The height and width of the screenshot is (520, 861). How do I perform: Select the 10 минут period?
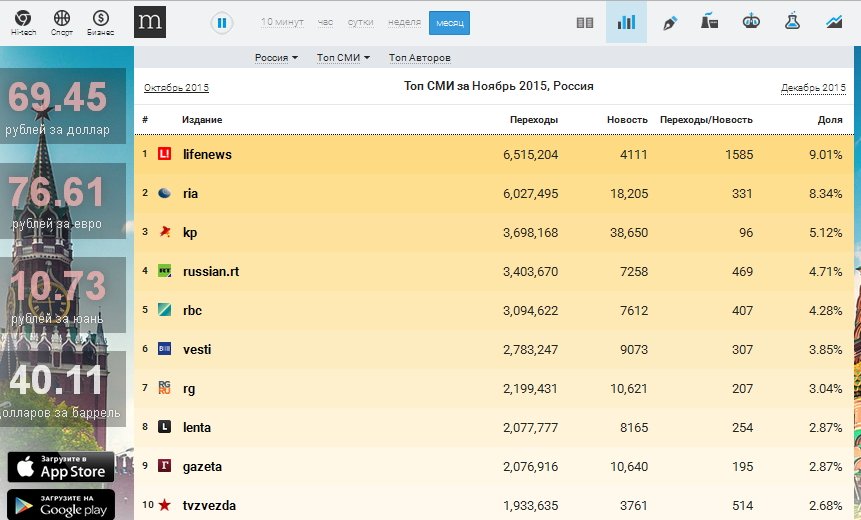click(282, 22)
